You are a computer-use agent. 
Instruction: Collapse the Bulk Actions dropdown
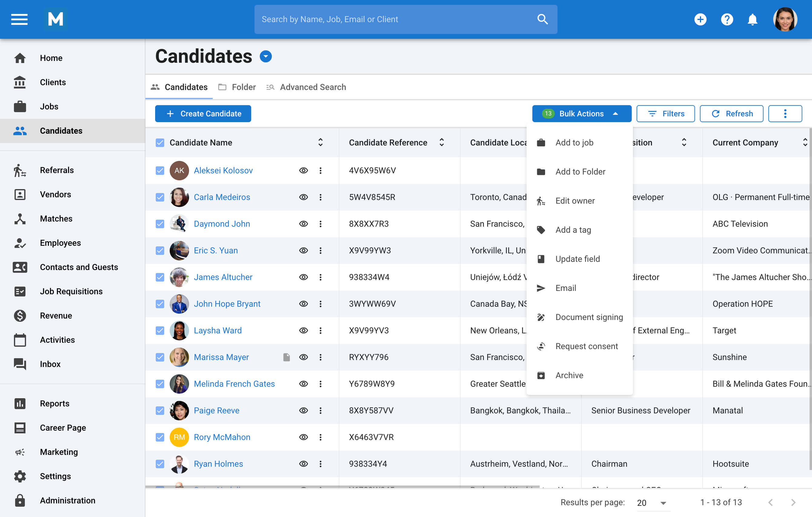[581, 114]
